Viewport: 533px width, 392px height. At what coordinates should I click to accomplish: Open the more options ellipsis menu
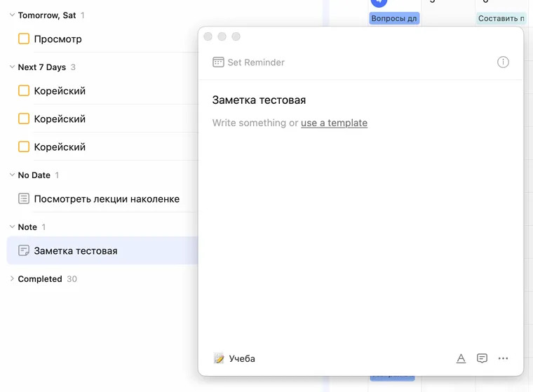pyautogui.click(x=503, y=358)
